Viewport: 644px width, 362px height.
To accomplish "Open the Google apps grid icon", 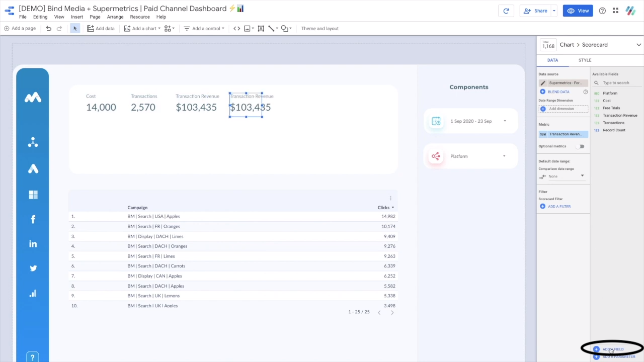I will 616,11.
